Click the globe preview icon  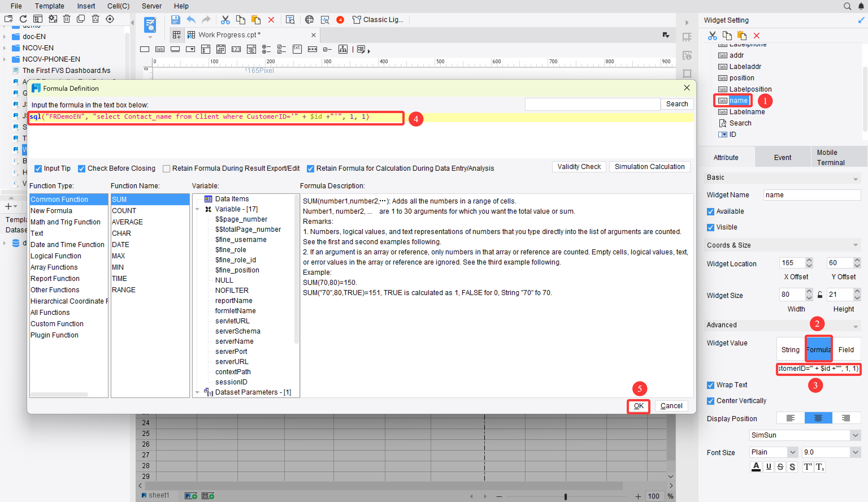tap(309, 20)
